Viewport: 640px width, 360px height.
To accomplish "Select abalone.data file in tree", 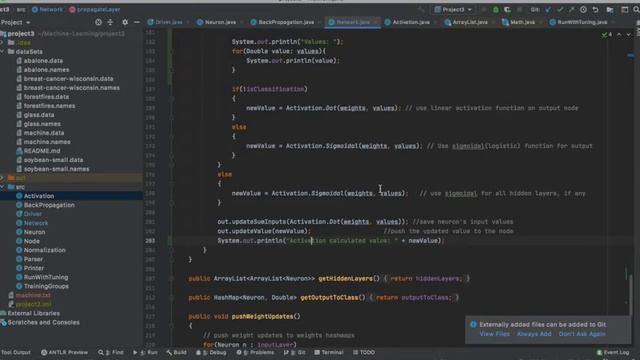I will pyautogui.click(x=43, y=61).
